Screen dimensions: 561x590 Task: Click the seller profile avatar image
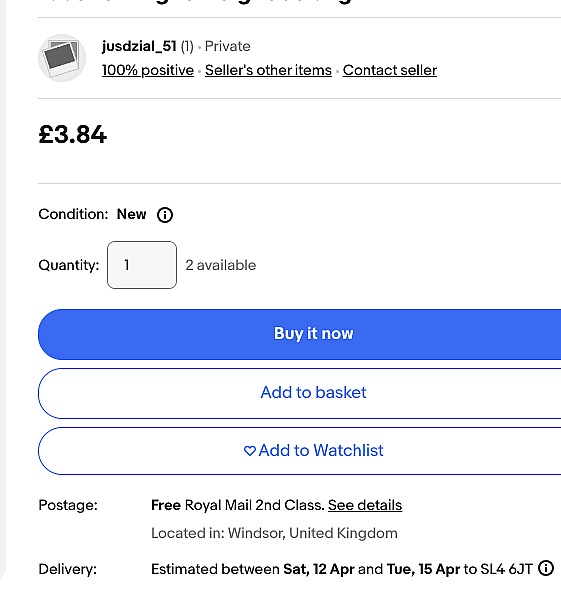click(x=62, y=58)
